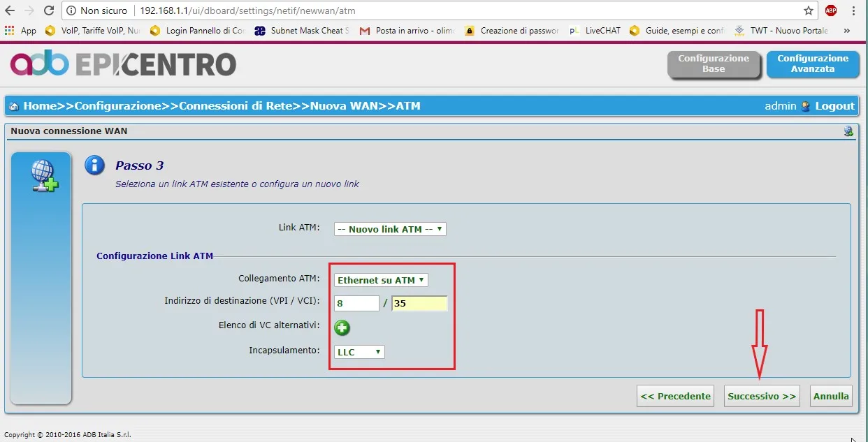
Task: Open Chrome's three-dot menu
Action: (853, 10)
